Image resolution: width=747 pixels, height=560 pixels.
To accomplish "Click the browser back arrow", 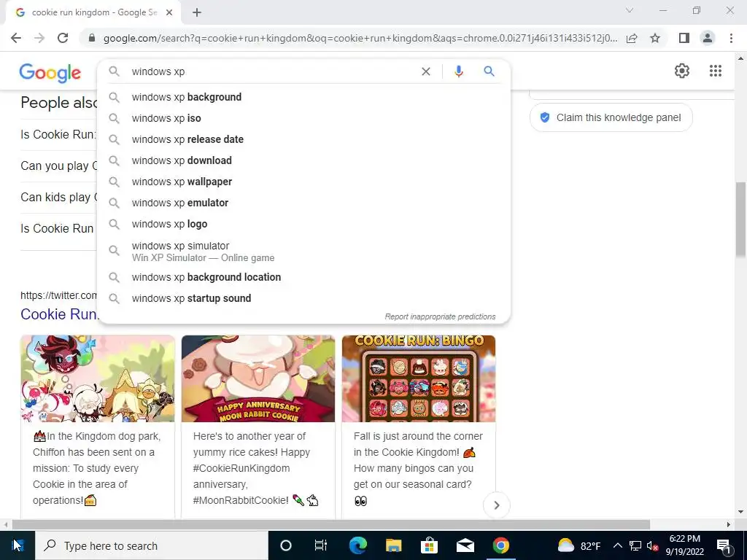I will [16, 38].
